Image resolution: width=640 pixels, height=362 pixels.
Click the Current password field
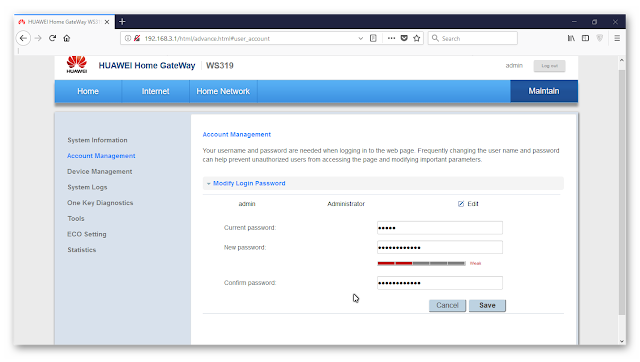tap(440, 228)
